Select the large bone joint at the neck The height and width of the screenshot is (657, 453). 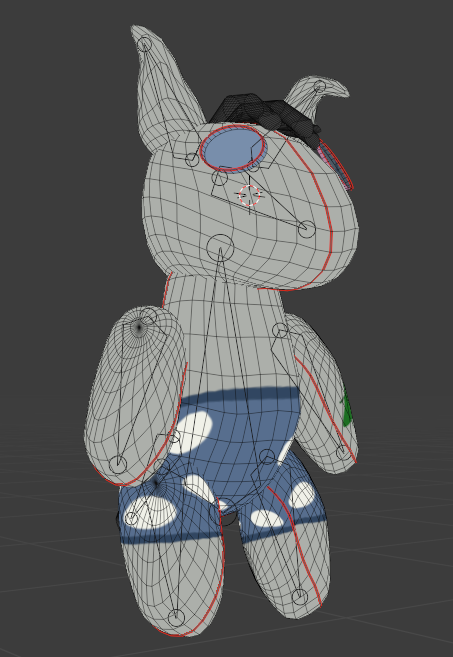220,247
